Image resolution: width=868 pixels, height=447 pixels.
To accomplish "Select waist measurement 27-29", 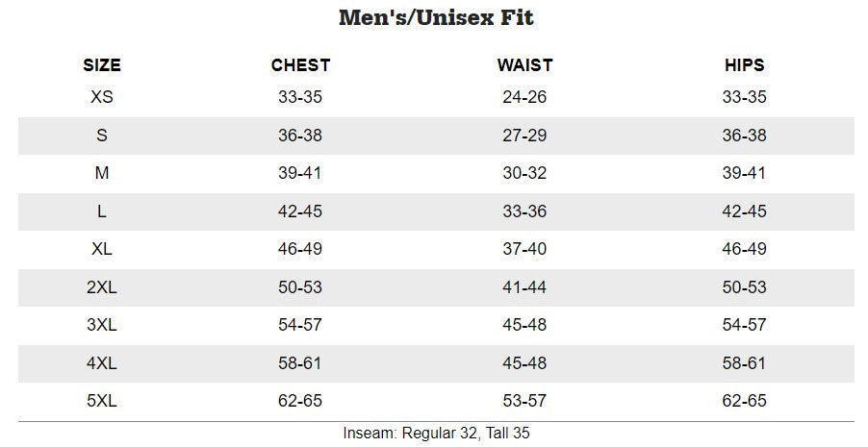I will (524, 136).
